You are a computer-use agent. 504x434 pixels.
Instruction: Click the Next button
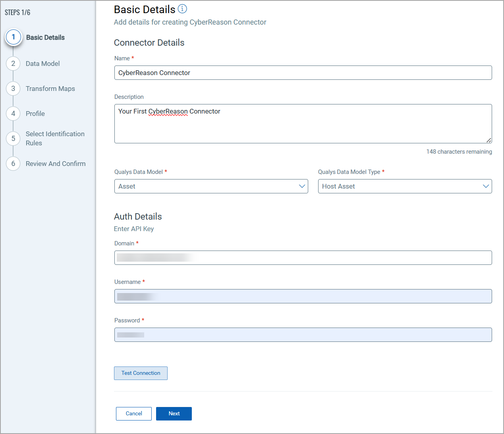(x=174, y=413)
